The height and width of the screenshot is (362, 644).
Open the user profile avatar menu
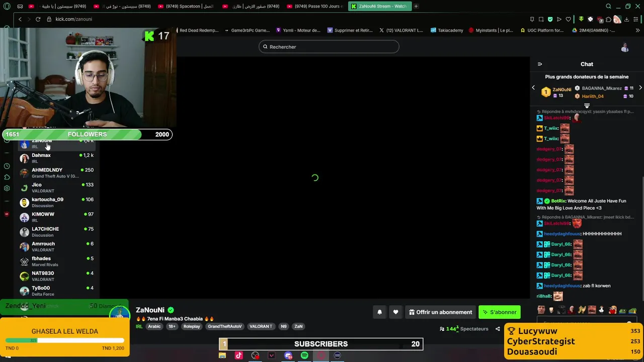point(625,47)
